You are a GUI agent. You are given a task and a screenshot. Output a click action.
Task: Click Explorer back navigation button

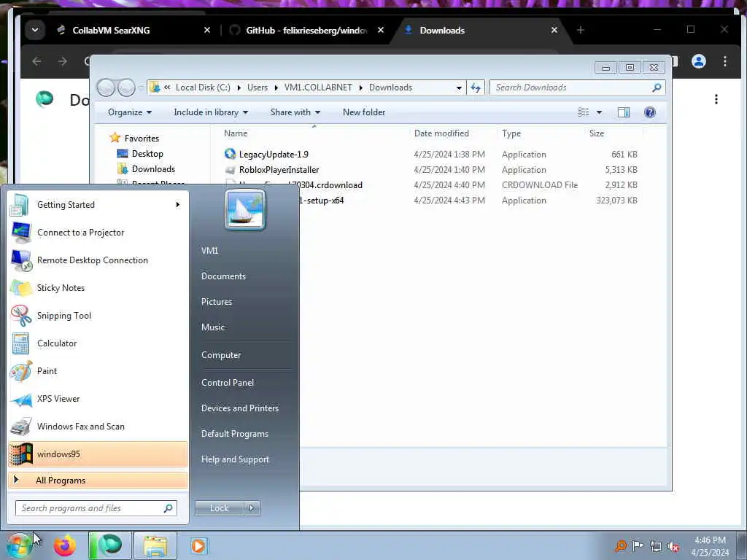[106, 87]
